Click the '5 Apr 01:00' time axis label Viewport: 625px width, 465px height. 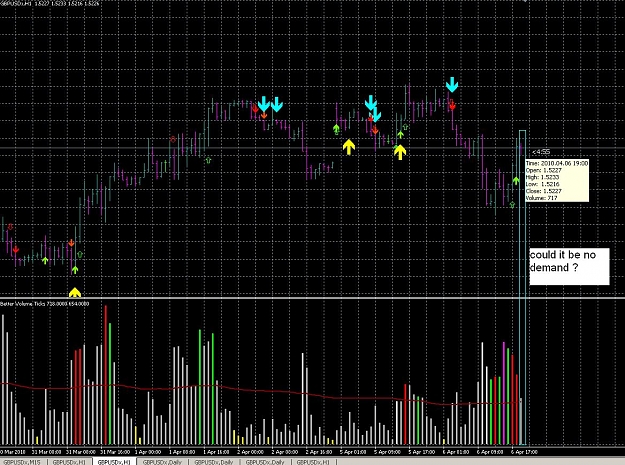point(353,452)
